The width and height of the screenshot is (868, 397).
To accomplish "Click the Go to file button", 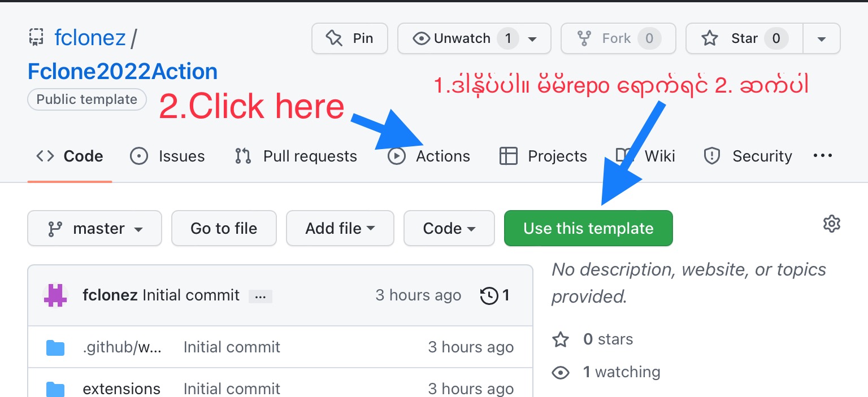I will click(224, 228).
